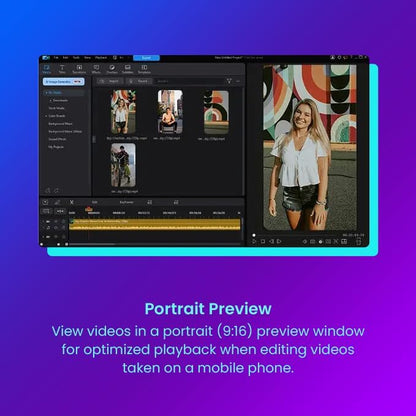
Task: Toggle visibility of the second video track
Action: point(56,237)
